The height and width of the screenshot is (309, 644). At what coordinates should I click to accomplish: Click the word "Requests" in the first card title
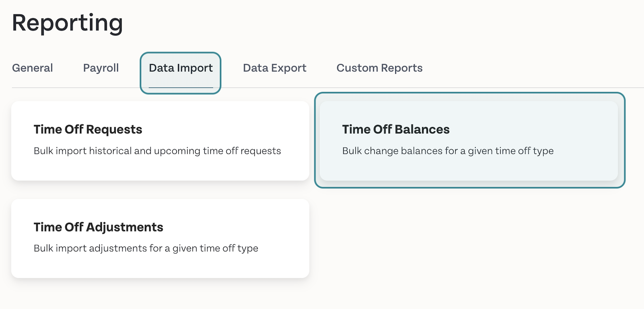[114, 129]
